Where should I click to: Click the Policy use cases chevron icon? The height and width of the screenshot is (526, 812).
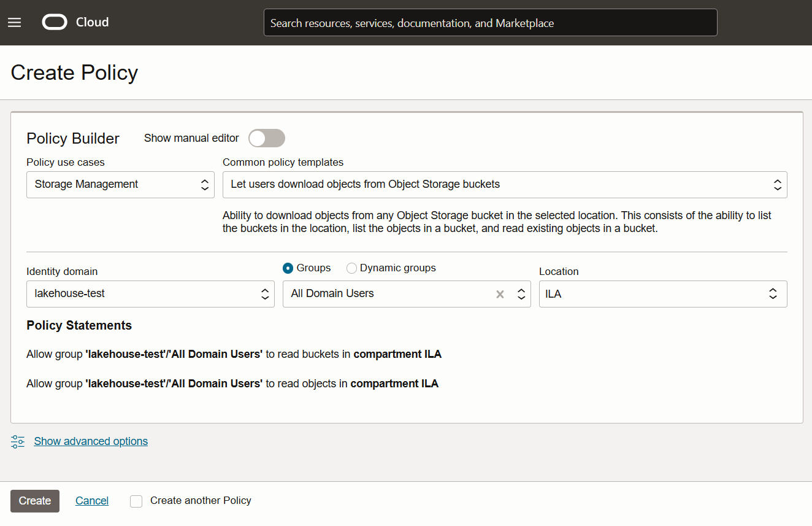(204, 184)
